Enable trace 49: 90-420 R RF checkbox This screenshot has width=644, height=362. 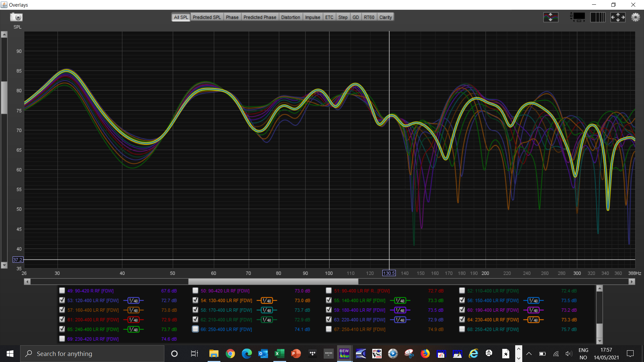[x=62, y=291]
